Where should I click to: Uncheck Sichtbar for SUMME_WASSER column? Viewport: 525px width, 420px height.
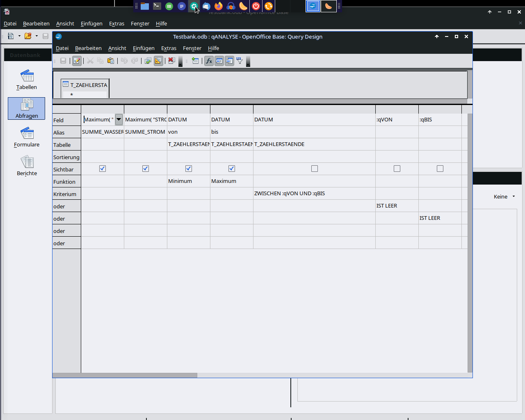tap(103, 169)
